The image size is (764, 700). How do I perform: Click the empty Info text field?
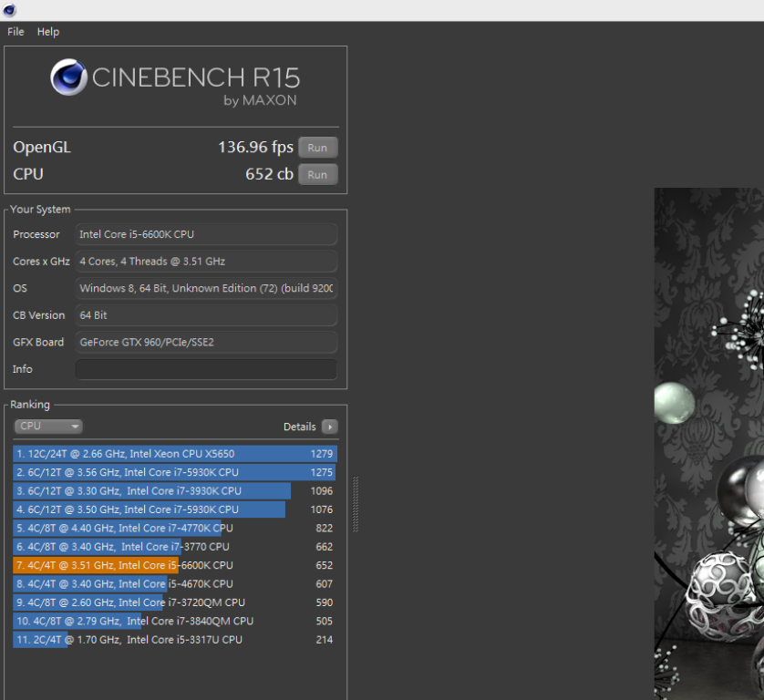tap(206, 369)
